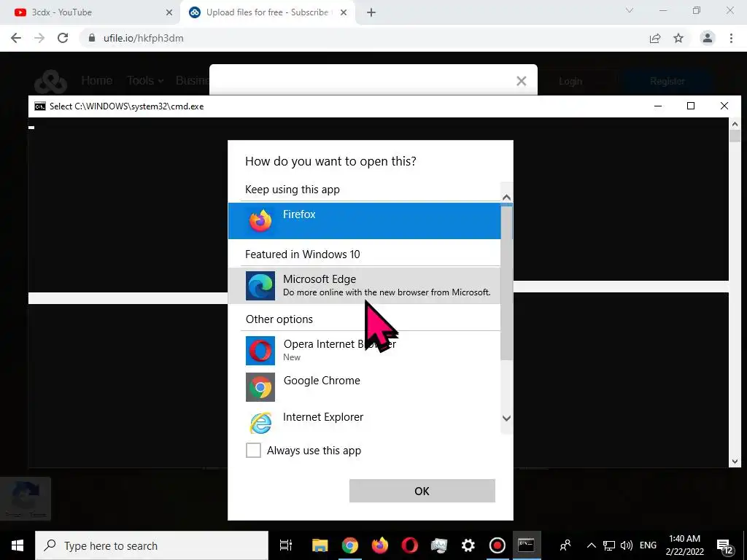Open the picture app icon on taskbar
747x560 pixels.
click(x=438, y=545)
